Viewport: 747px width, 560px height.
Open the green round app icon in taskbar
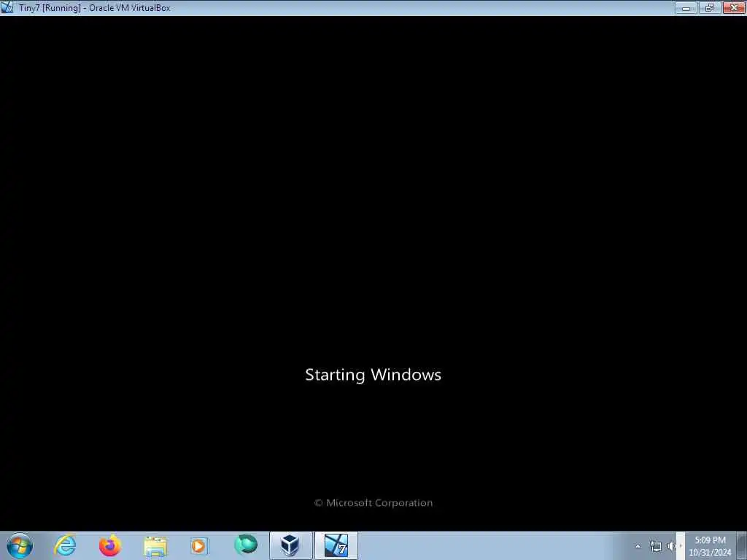(x=246, y=544)
